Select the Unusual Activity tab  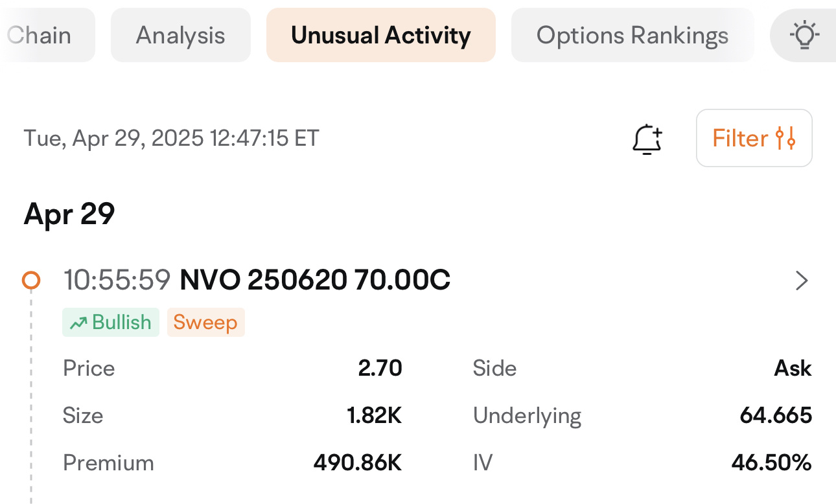coord(381,35)
